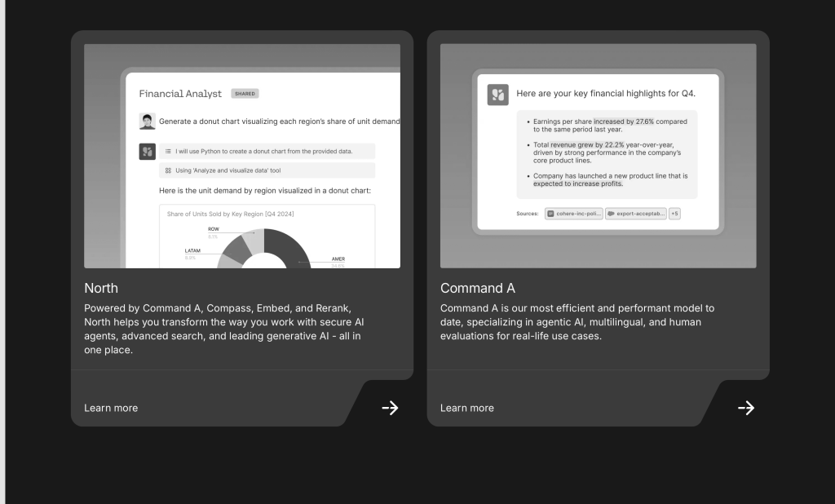Open the Command A preview image

pyautogui.click(x=598, y=156)
